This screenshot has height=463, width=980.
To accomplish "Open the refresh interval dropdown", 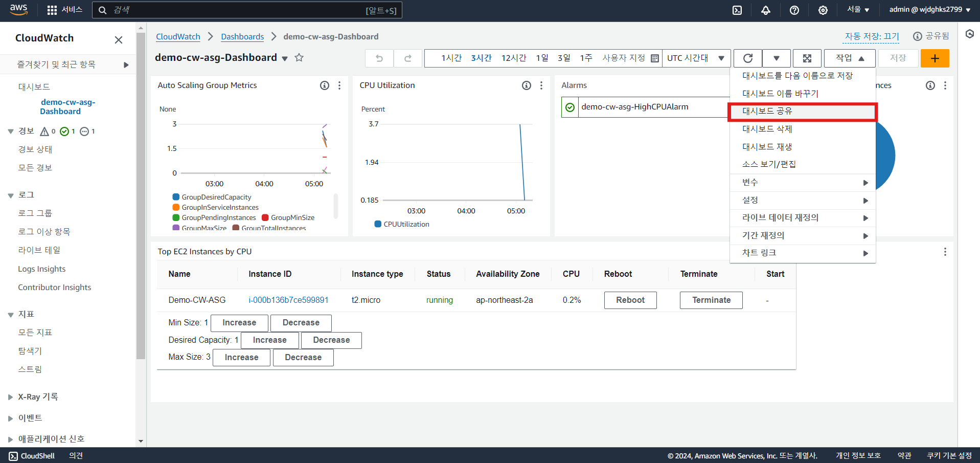I will (x=777, y=58).
